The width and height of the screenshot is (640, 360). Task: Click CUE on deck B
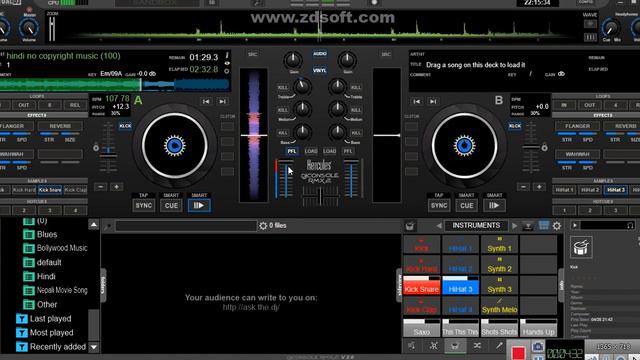pos(467,205)
